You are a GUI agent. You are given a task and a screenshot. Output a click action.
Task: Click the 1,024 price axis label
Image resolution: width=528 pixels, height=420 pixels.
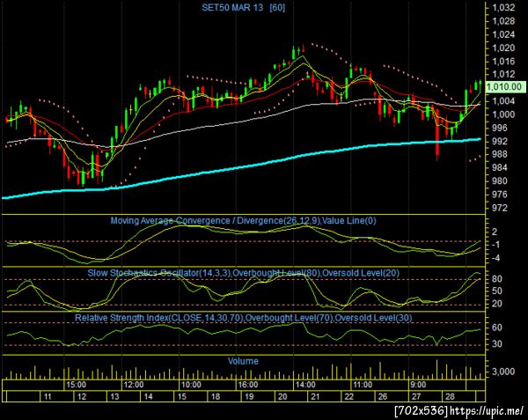point(503,34)
